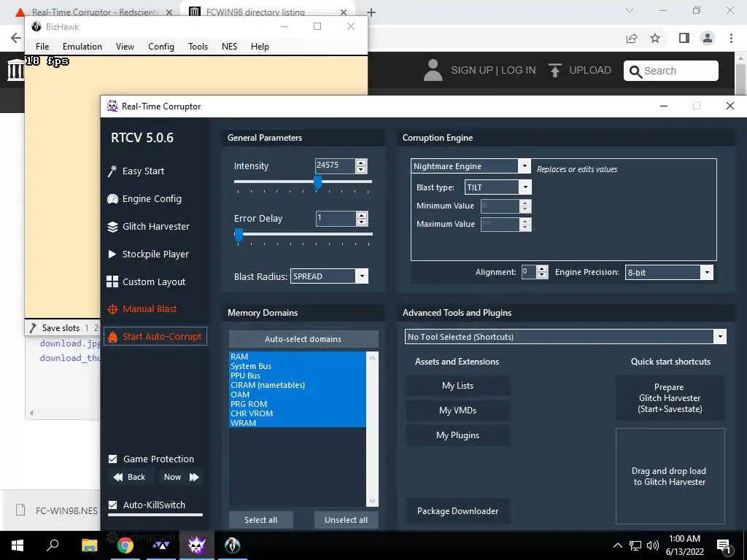Open BizHawk Help menu
The image size is (747, 560).
(x=260, y=47)
